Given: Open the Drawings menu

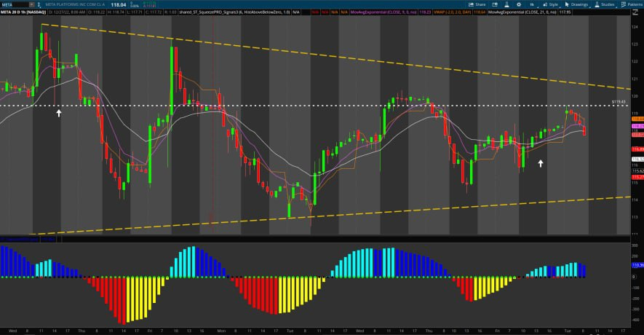Looking at the screenshot, I should point(576,4).
